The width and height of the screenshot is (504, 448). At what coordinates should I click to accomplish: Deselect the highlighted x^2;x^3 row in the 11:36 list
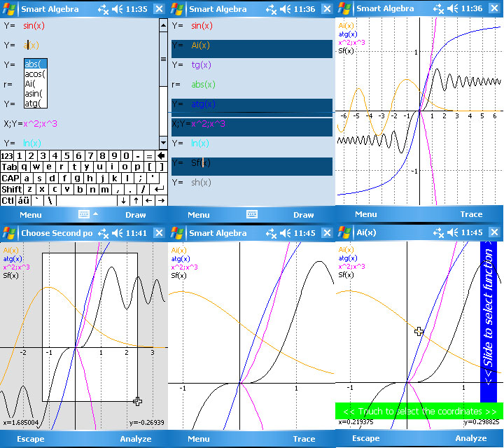252,127
